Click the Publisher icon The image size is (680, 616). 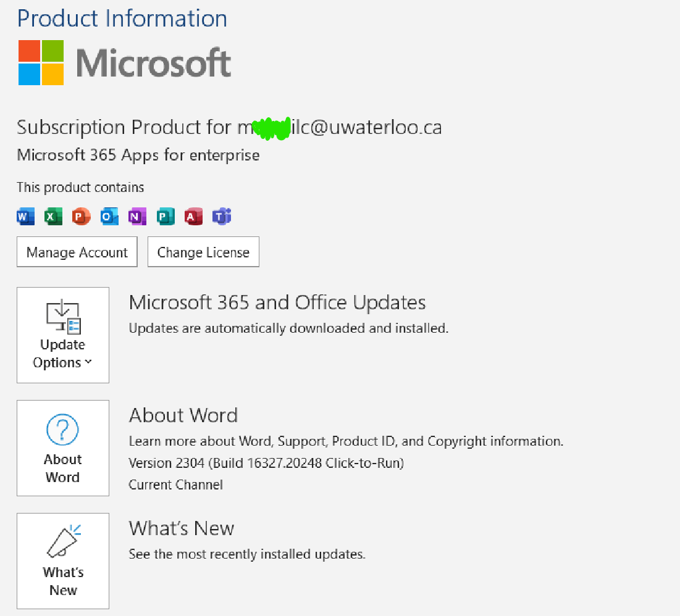coord(166,217)
